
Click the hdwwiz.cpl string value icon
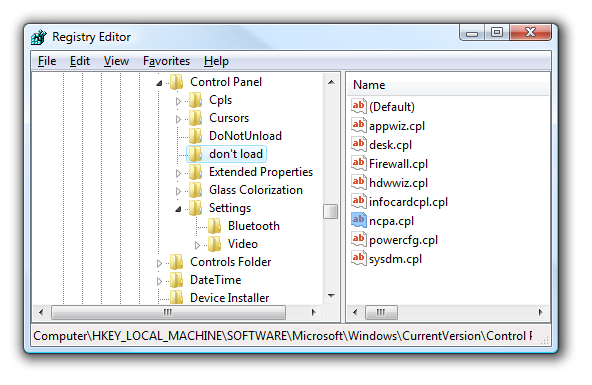[x=359, y=182]
